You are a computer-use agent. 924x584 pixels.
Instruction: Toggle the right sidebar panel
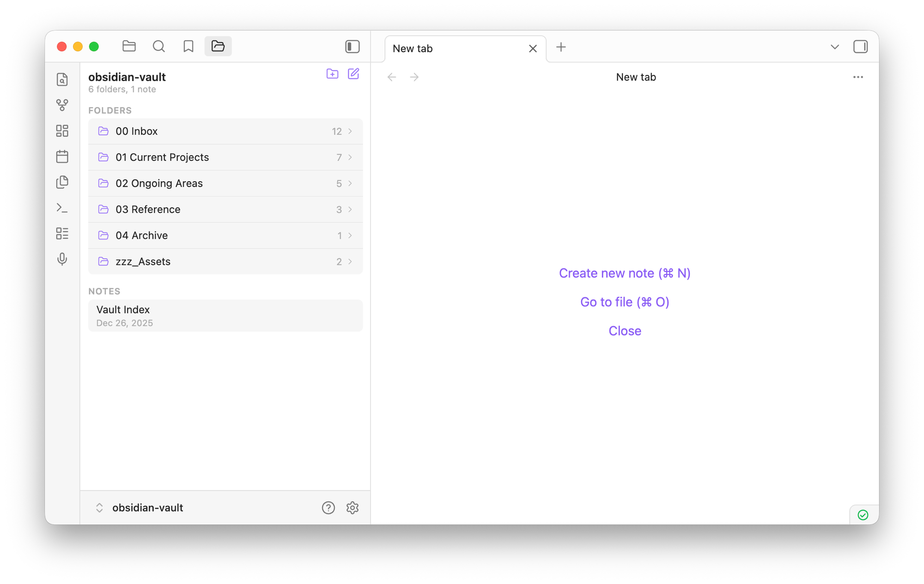[861, 47]
